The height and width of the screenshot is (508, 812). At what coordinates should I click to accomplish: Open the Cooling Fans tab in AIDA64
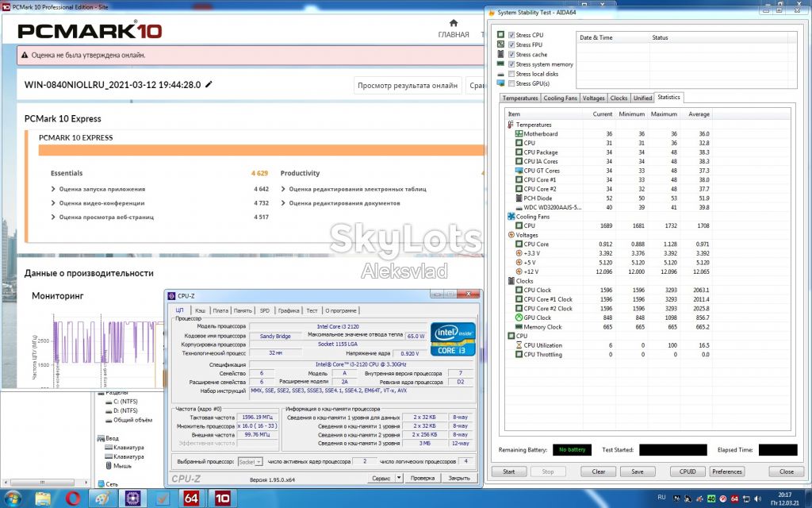[560, 98]
